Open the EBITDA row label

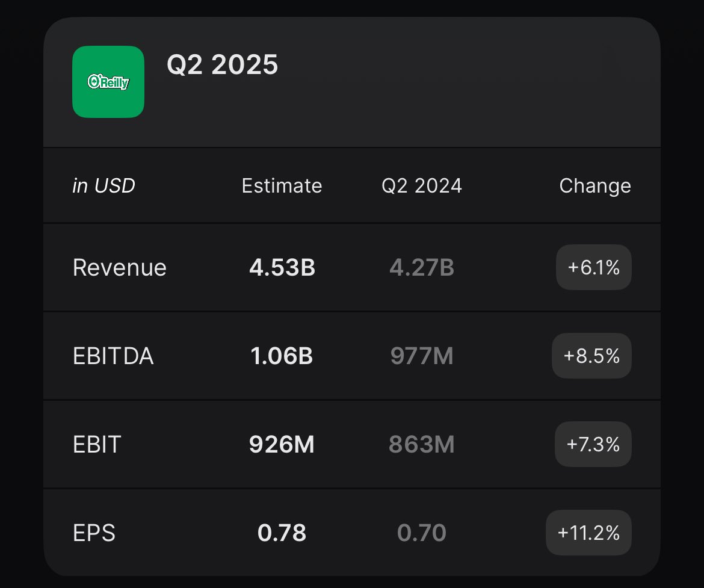[x=113, y=356]
